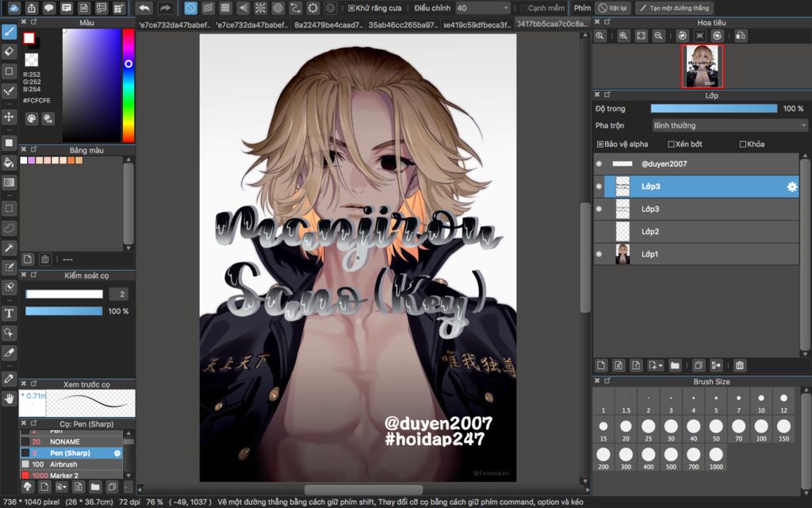
Task: Open Pha trộn blending mode dropdown
Action: pos(730,125)
